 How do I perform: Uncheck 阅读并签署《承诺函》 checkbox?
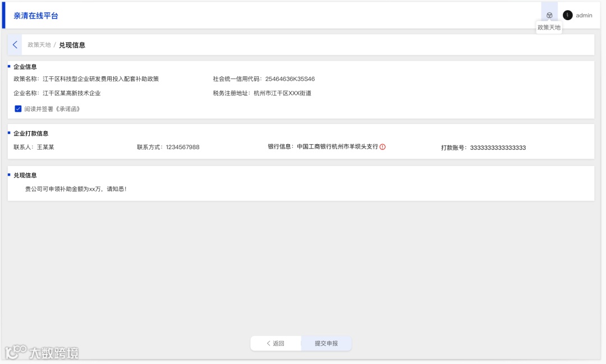coord(18,109)
